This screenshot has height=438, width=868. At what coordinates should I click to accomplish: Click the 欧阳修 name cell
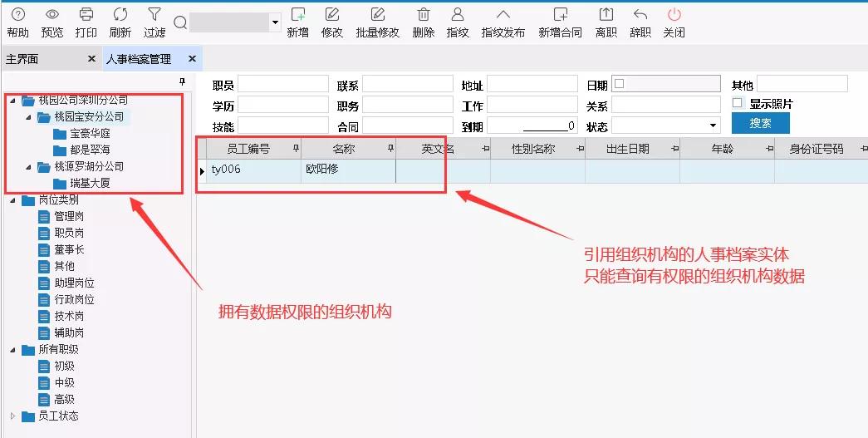tap(349, 170)
